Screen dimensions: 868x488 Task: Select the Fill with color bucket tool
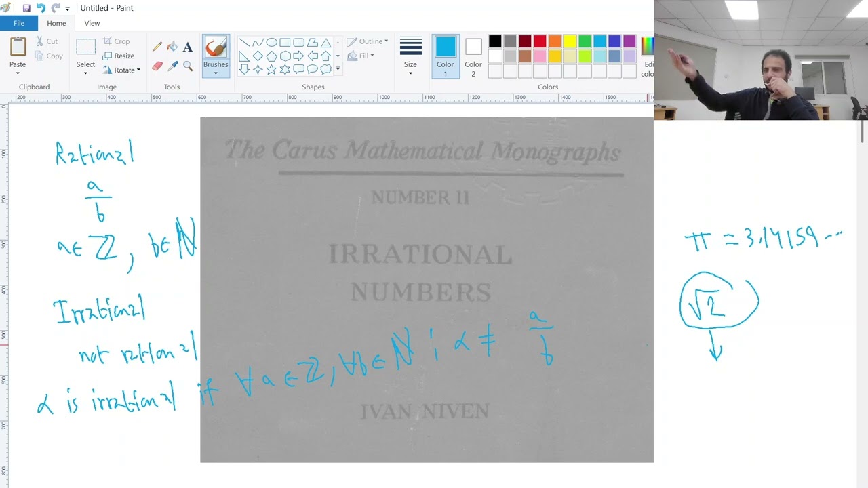point(172,47)
